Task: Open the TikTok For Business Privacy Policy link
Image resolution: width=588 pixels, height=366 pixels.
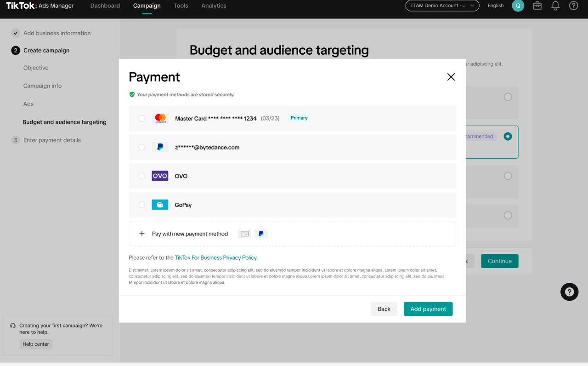Action: [215, 257]
